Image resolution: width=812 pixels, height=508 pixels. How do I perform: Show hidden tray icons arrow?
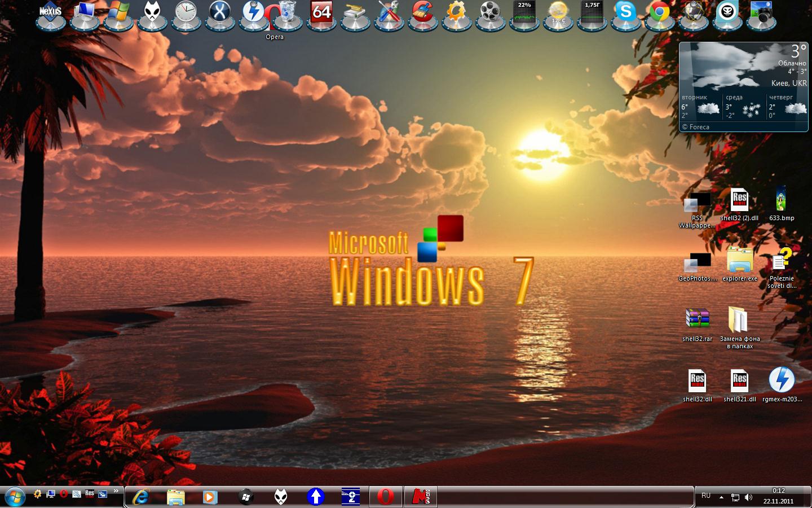[721, 497]
